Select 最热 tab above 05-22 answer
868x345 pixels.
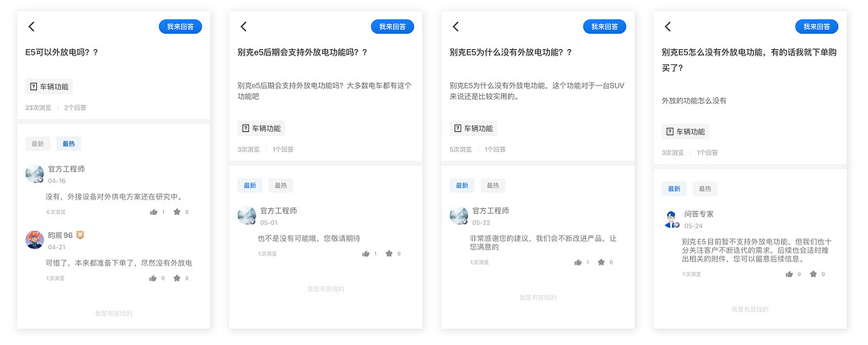pyautogui.click(x=493, y=186)
